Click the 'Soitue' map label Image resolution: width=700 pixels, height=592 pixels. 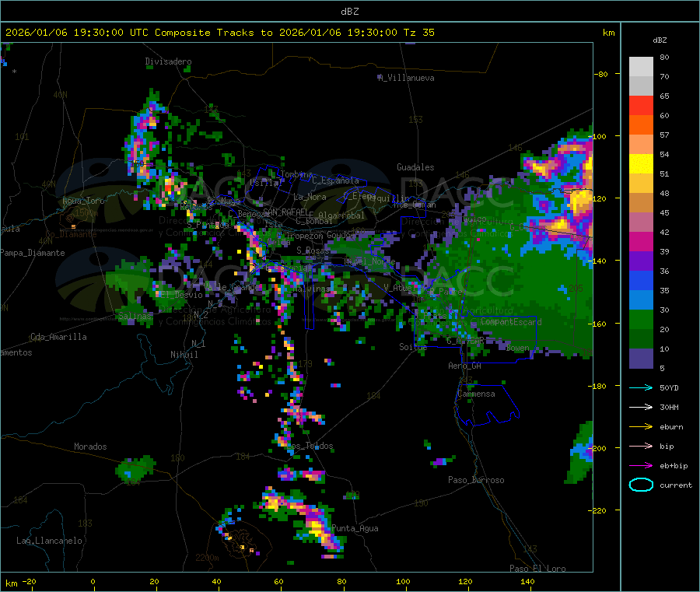click(413, 347)
